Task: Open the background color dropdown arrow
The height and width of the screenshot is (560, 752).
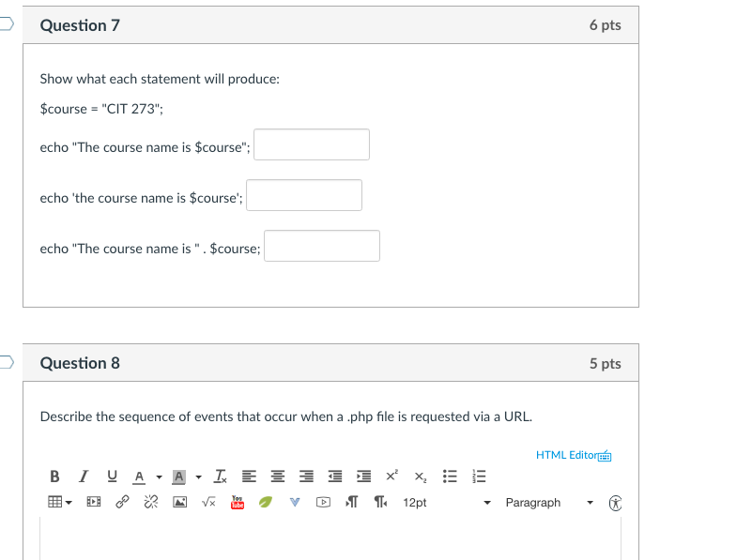Action: (x=198, y=477)
